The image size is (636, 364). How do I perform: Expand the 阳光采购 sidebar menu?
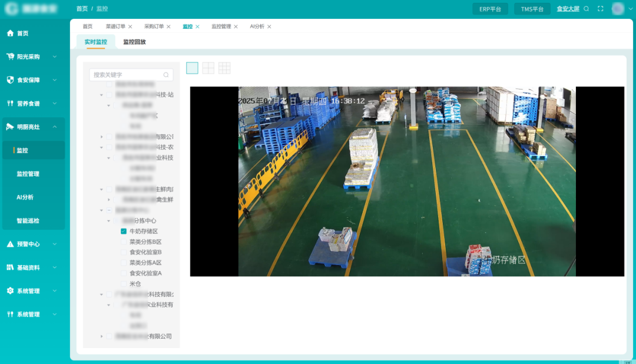[55, 57]
